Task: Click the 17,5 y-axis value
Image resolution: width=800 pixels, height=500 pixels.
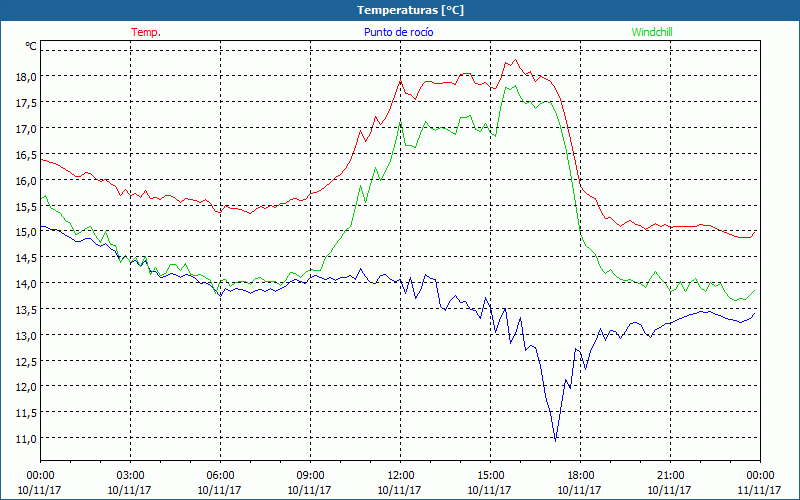Action: point(27,103)
